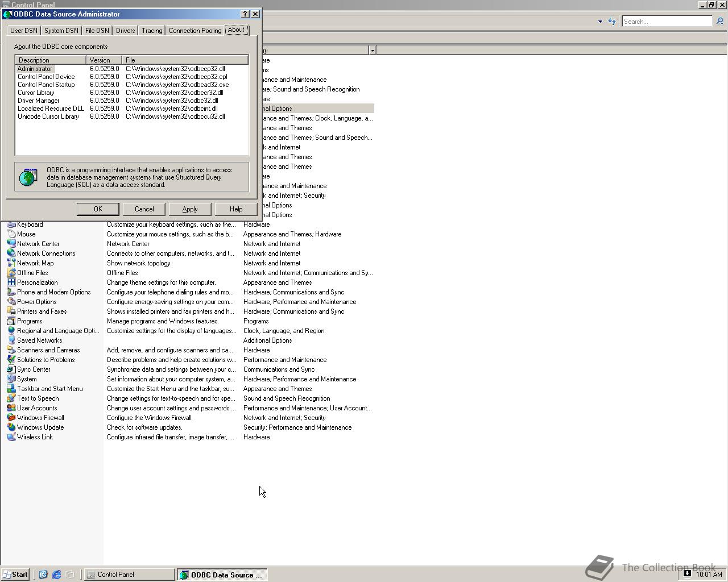728x582 pixels.
Task: Open the Category column header dropdown
Action: [373, 51]
